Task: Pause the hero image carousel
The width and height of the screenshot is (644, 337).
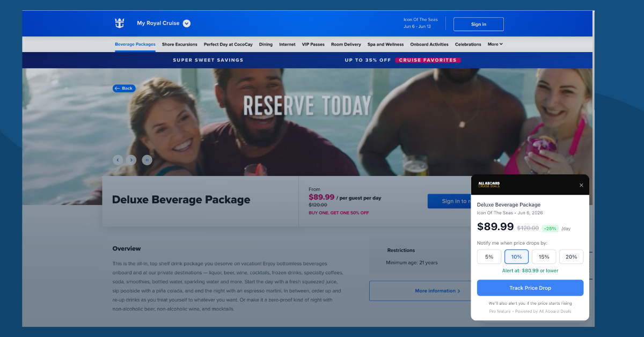Action: [147, 159]
